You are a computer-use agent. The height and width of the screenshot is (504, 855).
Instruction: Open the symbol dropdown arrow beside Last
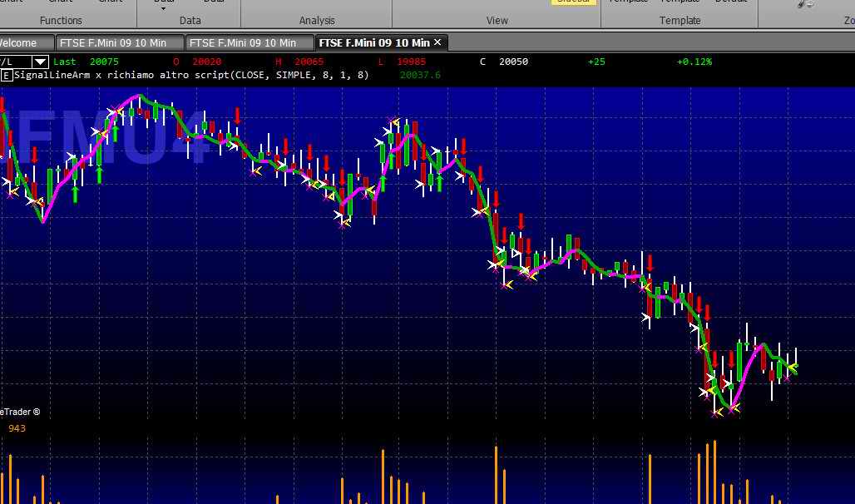(x=40, y=62)
